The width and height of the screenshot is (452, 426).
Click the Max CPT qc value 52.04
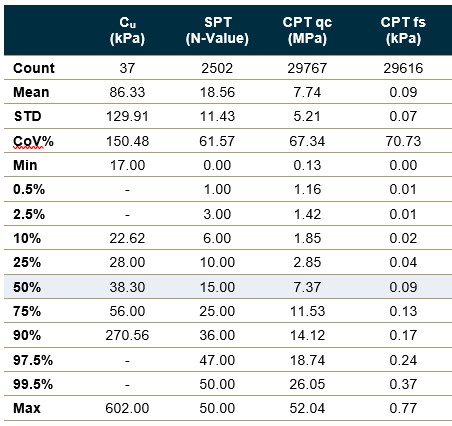[307, 408]
